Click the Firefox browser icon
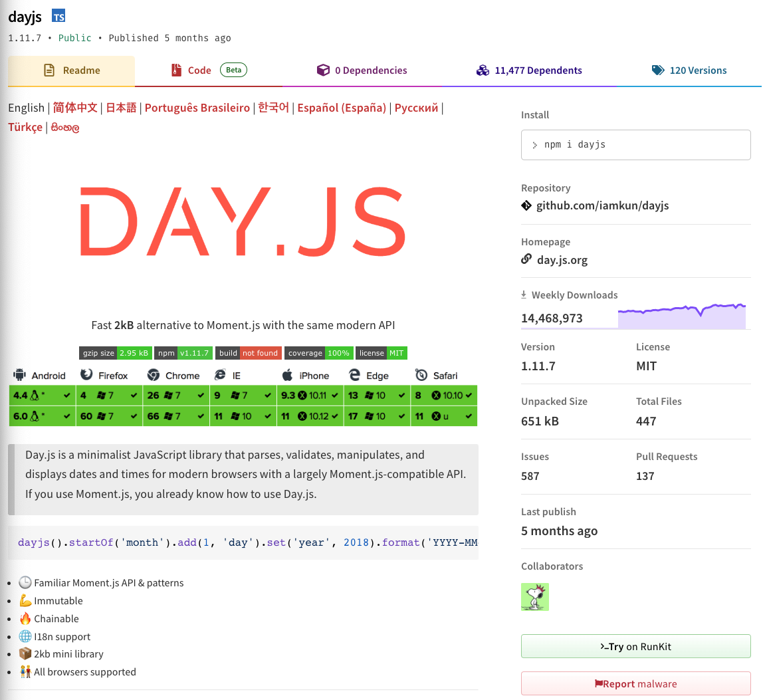The height and width of the screenshot is (700, 763). point(86,374)
